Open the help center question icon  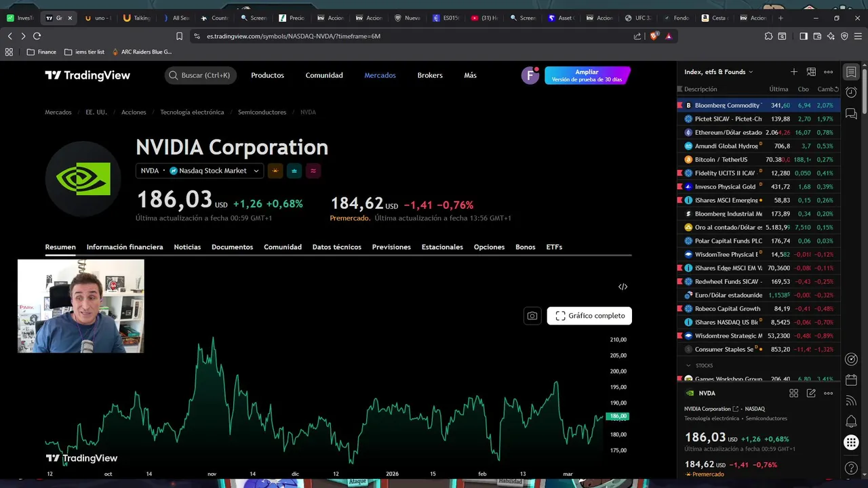[x=851, y=468]
